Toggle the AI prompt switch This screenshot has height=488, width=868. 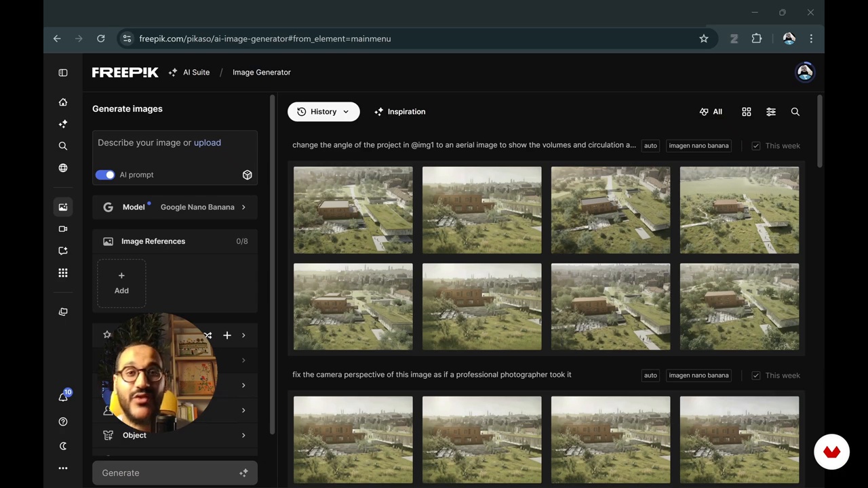click(105, 175)
